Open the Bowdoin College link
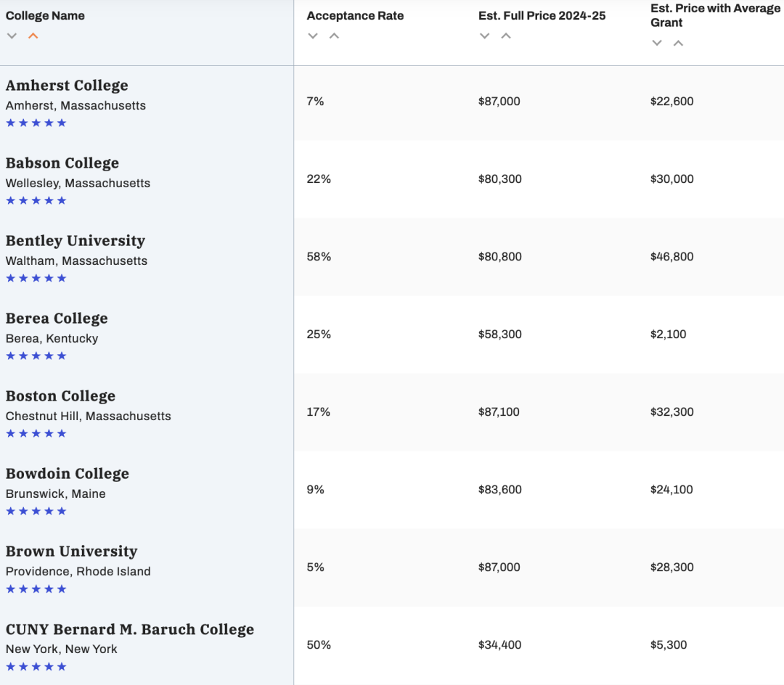Image resolution: width=784 pixels, height=685 pixels. [68, 474]
